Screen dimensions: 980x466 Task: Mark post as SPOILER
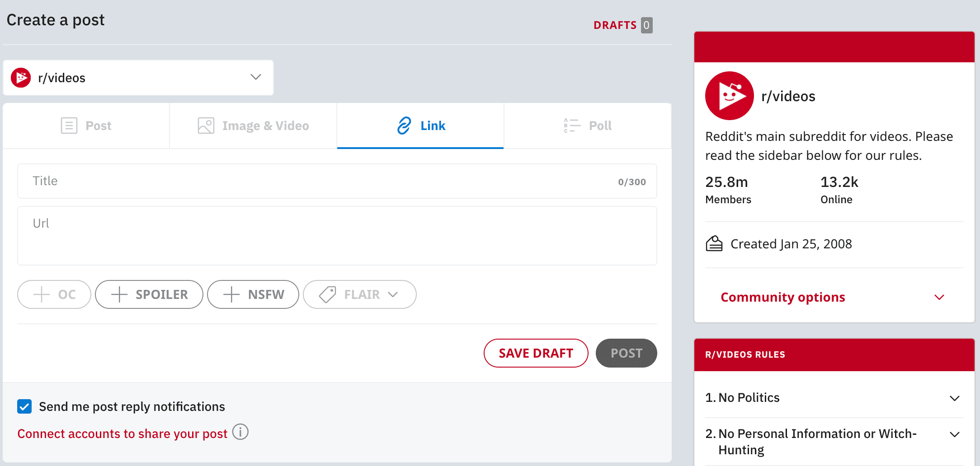(x=149, y=294)
